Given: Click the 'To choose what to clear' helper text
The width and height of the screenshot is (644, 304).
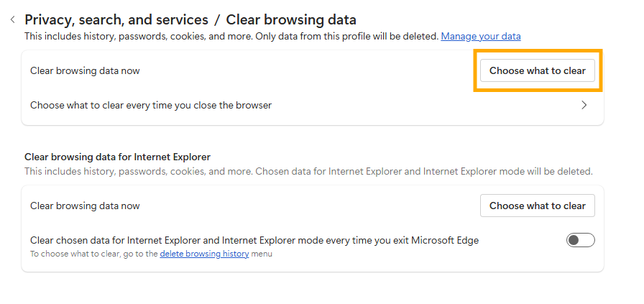Looking at the screenshot, I should point(94,254).
